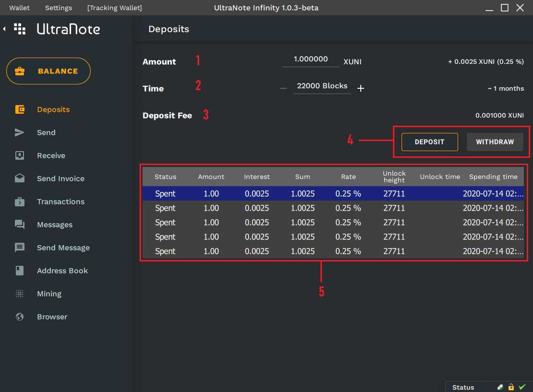The height and width of the screenshot is (392, 533).
Task: Open the Settings menu
Action: click(x=59, y=8)
